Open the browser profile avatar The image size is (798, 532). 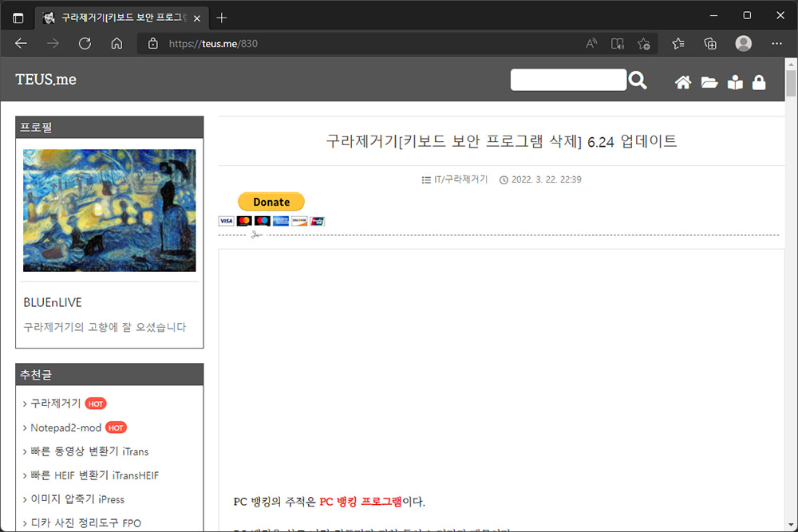744,44
